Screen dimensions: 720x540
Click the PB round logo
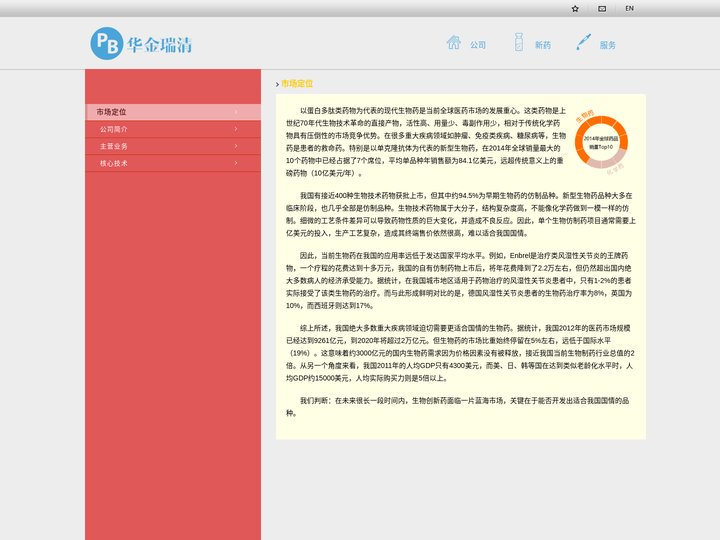(107, 44)
